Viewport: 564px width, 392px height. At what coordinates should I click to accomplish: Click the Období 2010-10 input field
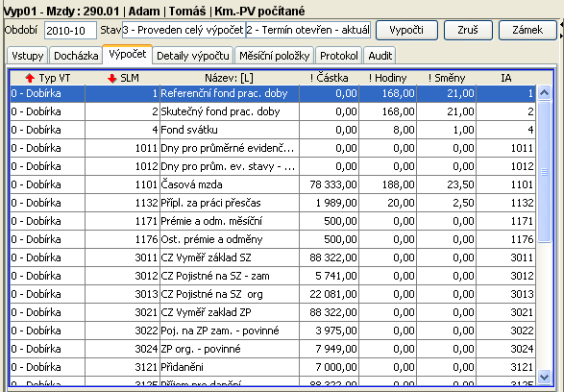[70, 30]
